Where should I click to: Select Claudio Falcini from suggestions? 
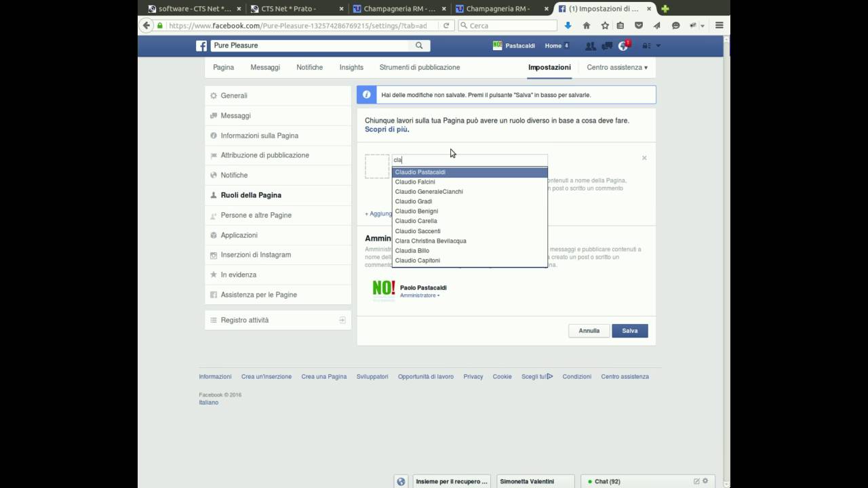pyautogui.click(x=470, y=182)
